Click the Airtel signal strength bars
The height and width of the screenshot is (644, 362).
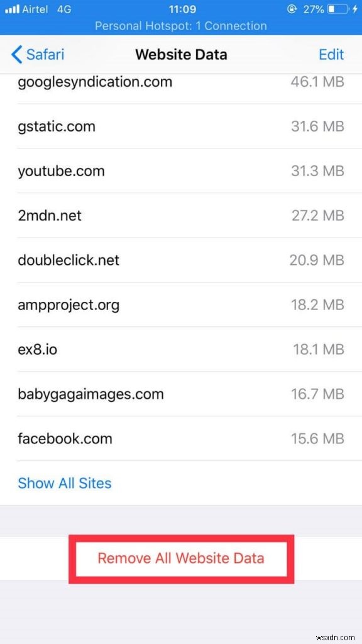click(11, 9)
